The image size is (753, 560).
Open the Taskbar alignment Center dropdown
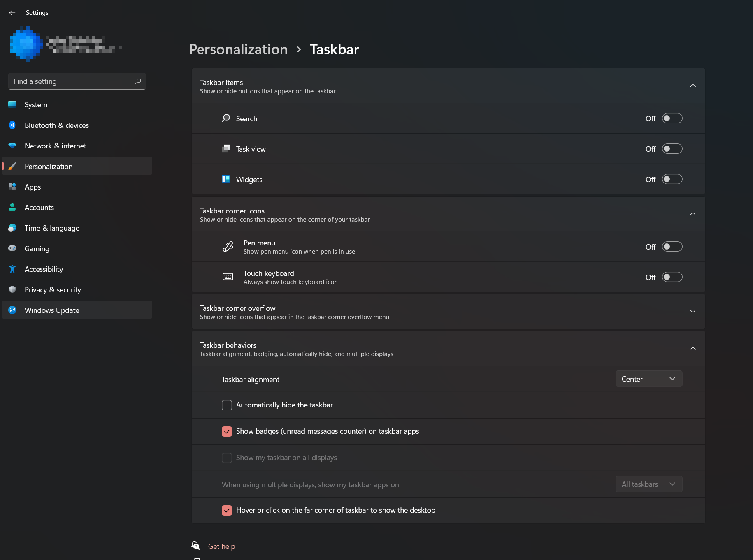pyautogui.click(x=649, y=379)
